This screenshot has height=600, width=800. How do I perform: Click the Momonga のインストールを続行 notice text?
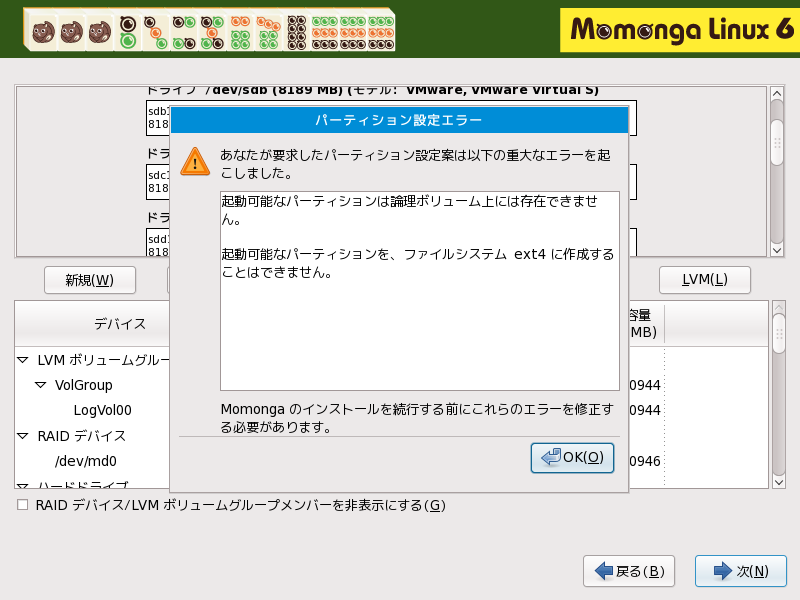417,418
